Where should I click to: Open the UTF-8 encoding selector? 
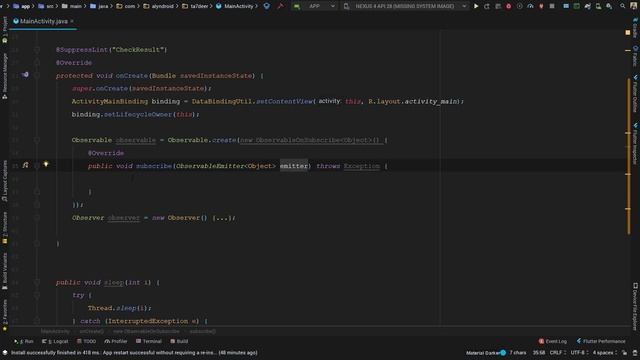coord(579,353)
